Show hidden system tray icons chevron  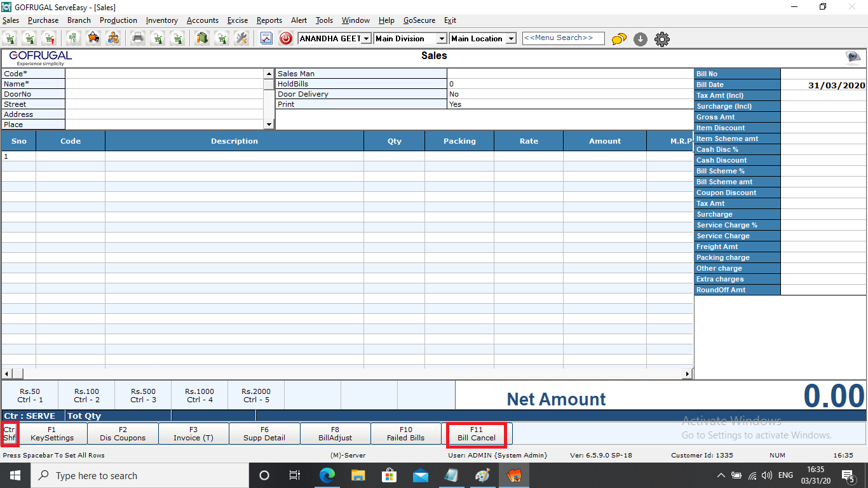721,475
